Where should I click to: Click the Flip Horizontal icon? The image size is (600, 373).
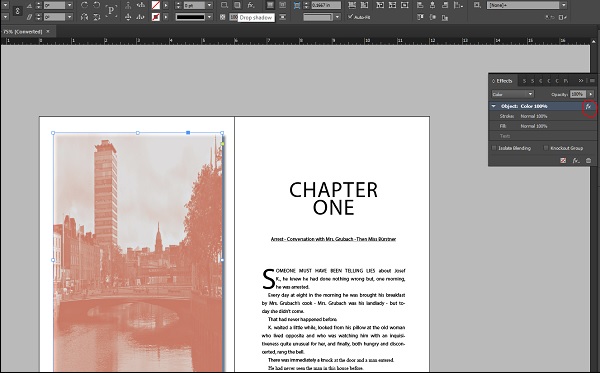pos(85,17)
